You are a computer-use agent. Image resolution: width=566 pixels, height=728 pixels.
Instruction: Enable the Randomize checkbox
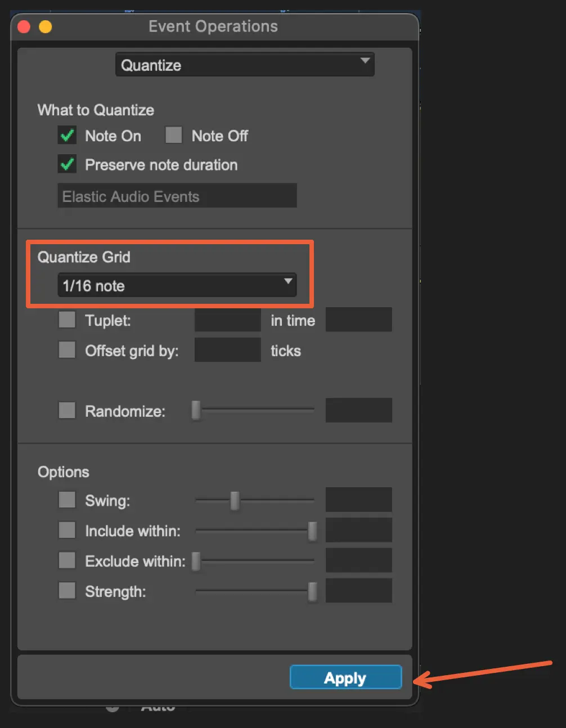tap(68, 411)
